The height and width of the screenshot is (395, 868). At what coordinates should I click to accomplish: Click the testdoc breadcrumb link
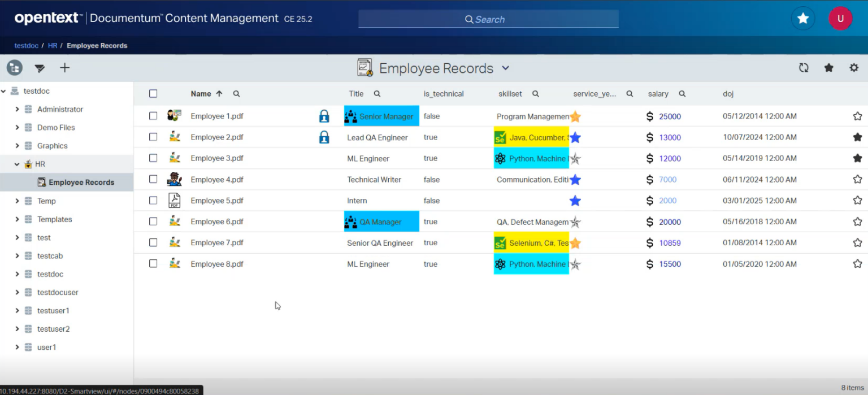tap(26, 45)
